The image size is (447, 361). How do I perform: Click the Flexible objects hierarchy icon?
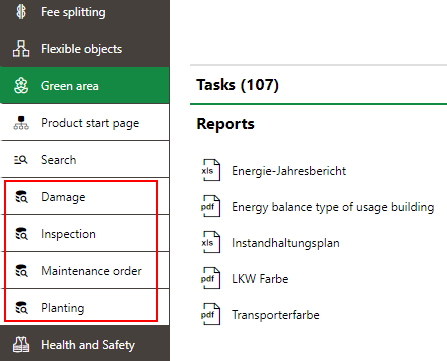21,49
